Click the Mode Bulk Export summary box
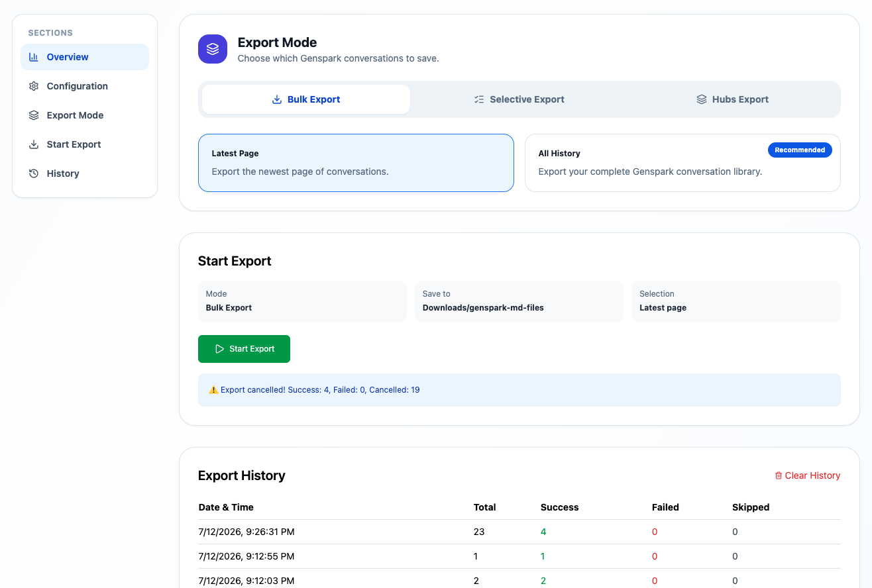 coord(302,301)
